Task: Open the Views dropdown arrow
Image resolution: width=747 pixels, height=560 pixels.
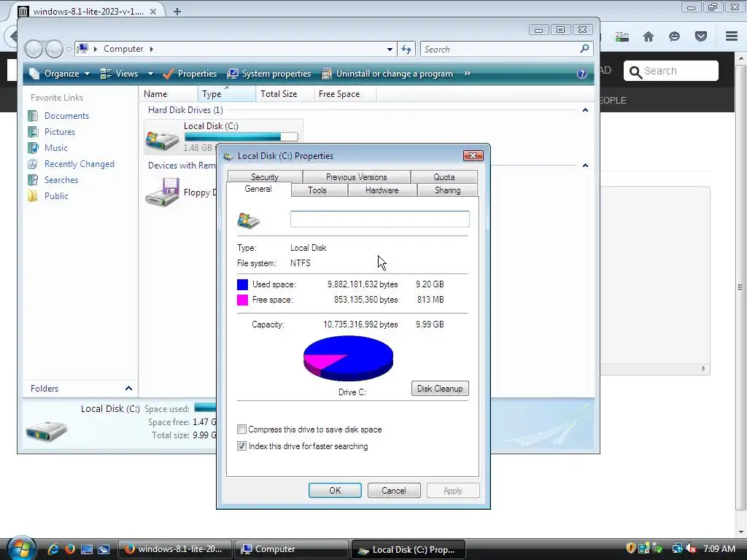Action: (150, 74)
